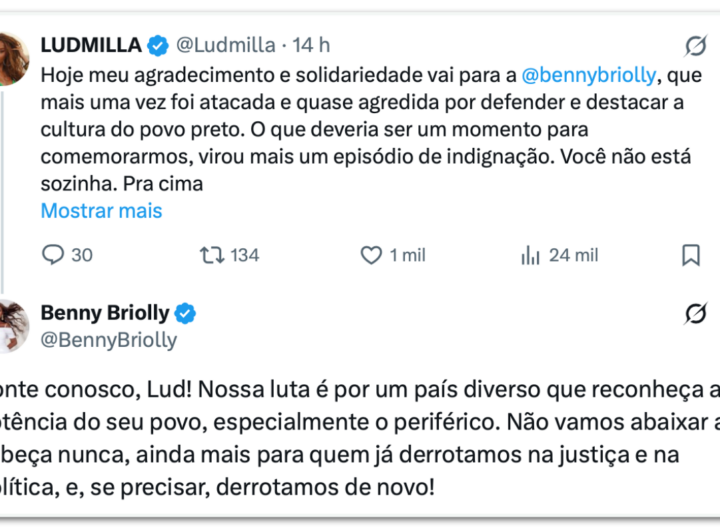720x530 pixels.
Task: Like Ludmilla's tweet with the heart icon
Action: tap(371, 255)
